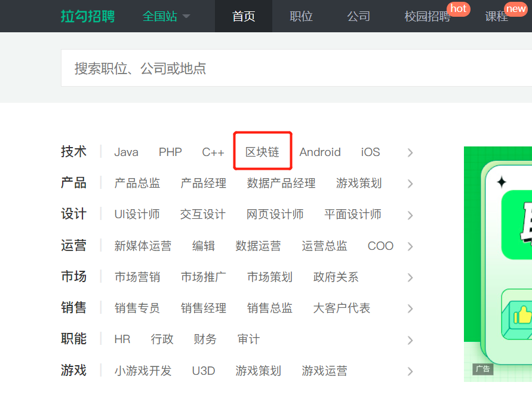
Task: Select the Android job link
Action: (x=320, y=152)
